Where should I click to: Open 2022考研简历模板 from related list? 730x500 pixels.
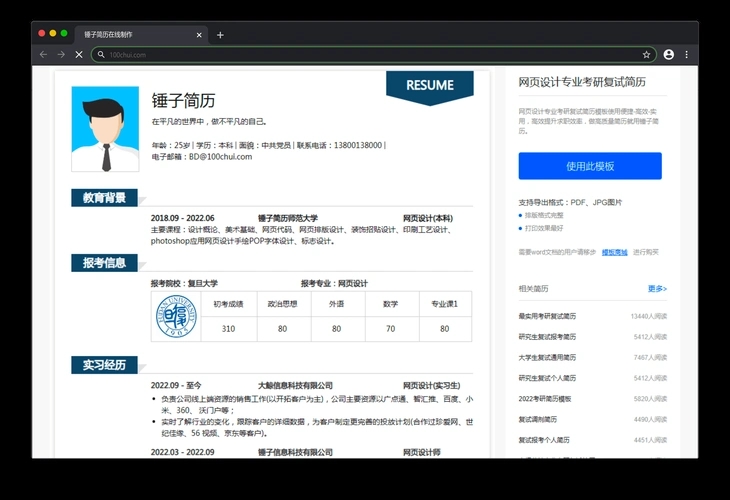point(545,398)
